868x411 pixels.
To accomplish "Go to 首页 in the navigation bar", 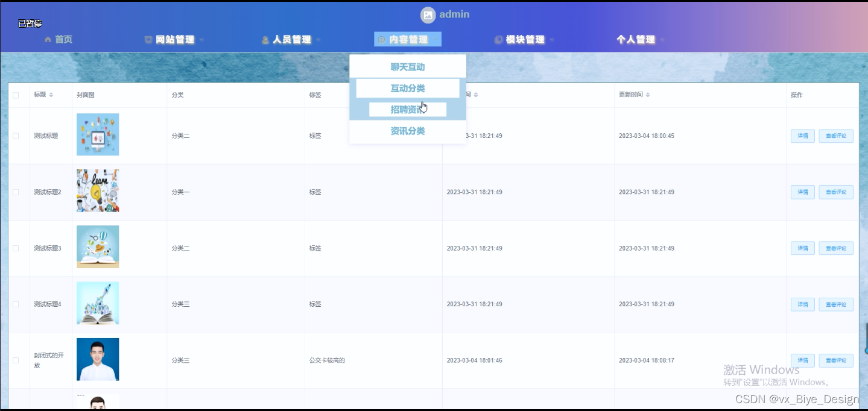I will (x=63, y=40).
